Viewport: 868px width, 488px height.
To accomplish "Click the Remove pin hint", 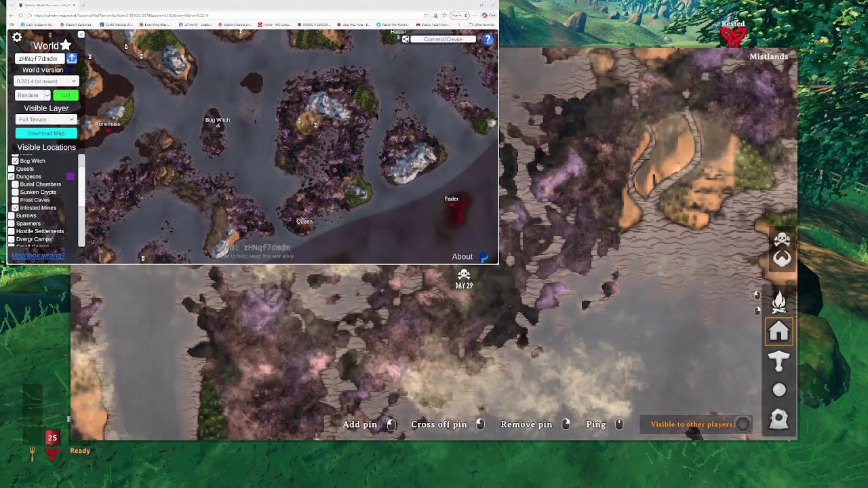I will point(526,424).
